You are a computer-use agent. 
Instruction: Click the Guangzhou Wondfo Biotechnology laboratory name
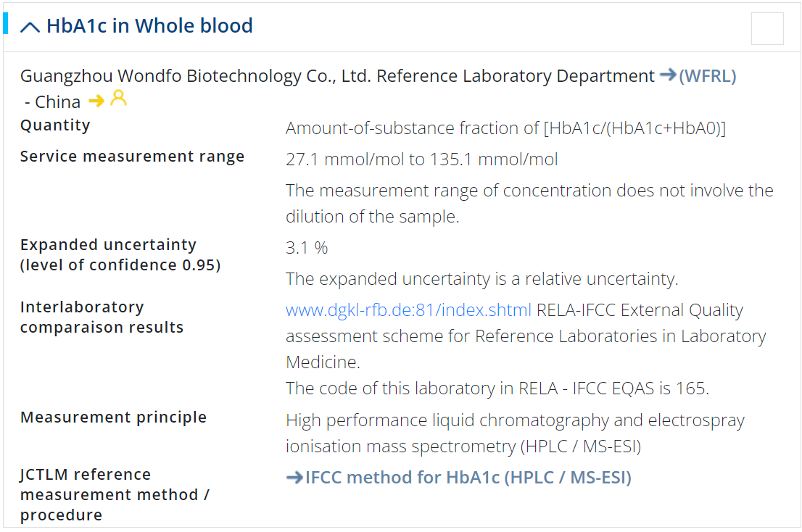pyautogui.click(x=337, y=76)
